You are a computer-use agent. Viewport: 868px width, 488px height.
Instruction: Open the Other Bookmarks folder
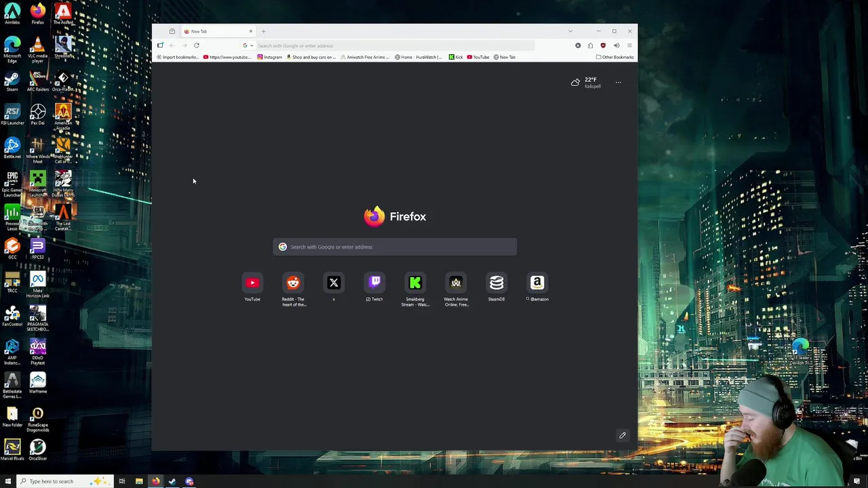coord(614,57)
